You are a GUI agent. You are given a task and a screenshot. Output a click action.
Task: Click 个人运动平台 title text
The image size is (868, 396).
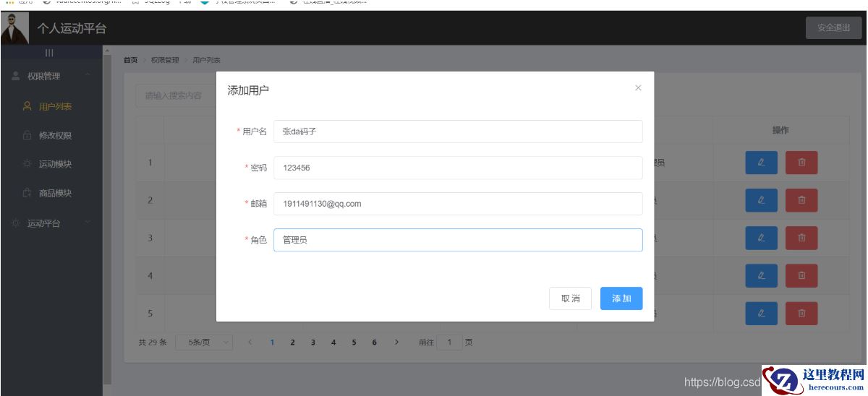(72, 29)
